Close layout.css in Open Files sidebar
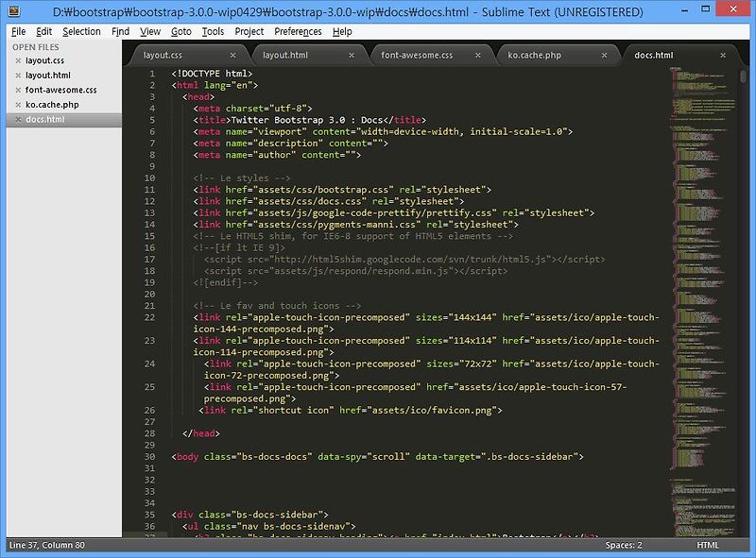The image size is (756, 558). coord(18,60)
